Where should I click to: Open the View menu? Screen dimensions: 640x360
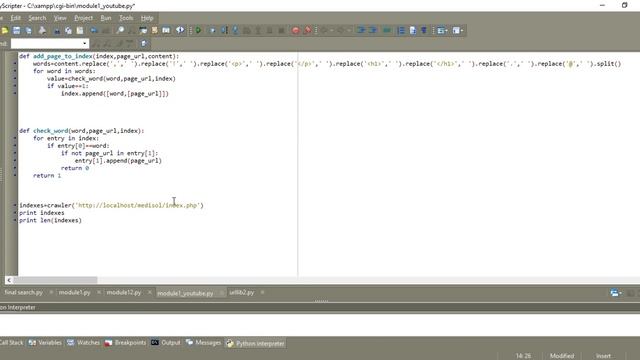tap(60, 18)
